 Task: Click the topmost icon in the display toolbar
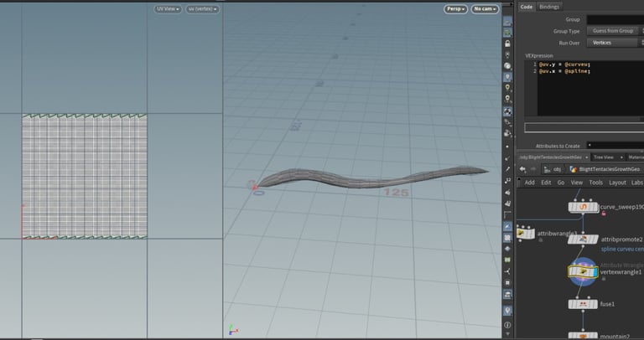[507, 22]
